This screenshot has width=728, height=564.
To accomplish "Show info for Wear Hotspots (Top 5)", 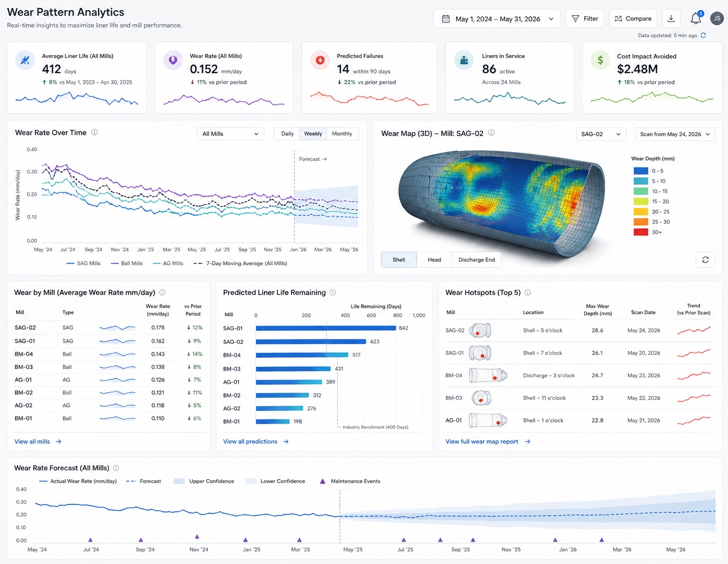I will click(527, 293).
